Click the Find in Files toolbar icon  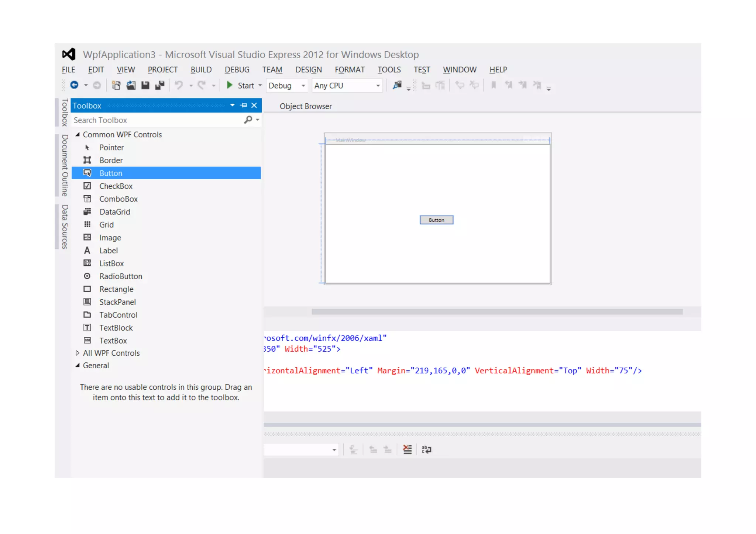tap(397, 85)
